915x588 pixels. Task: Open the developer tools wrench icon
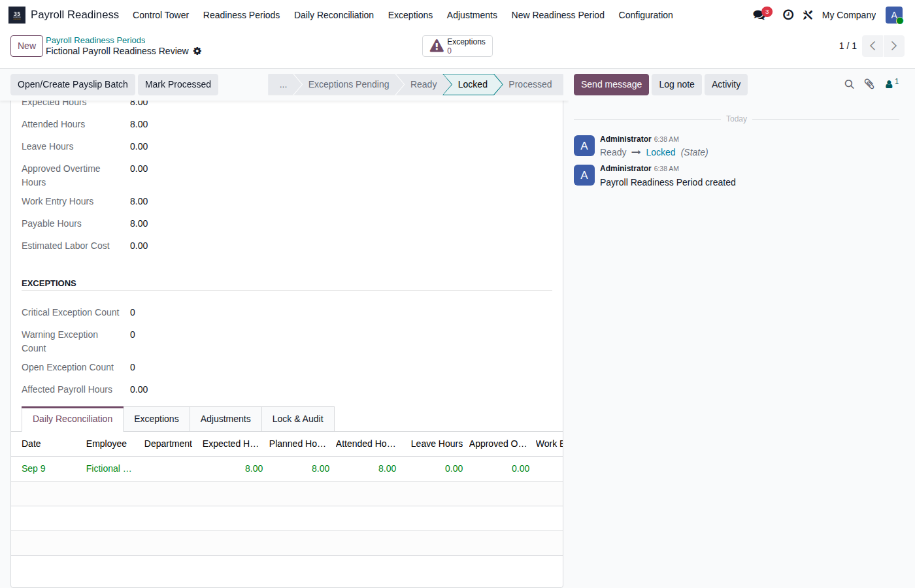click(808, 14)
